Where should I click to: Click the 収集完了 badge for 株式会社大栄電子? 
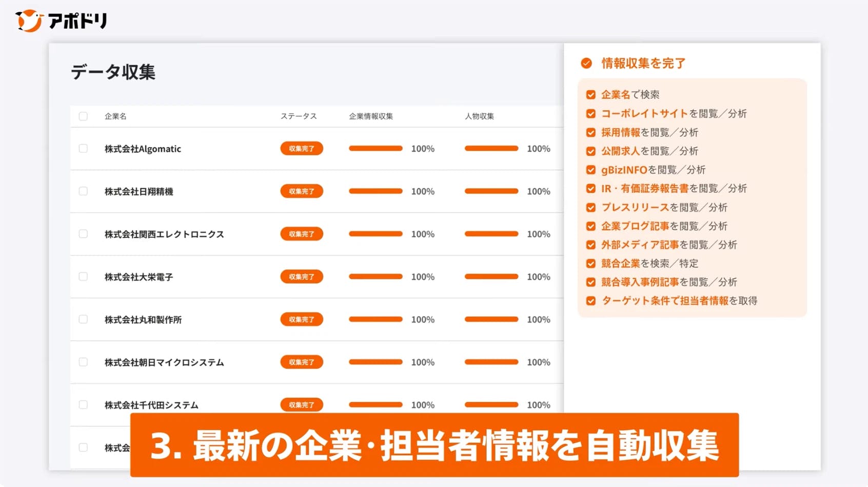tap(301, 277)
